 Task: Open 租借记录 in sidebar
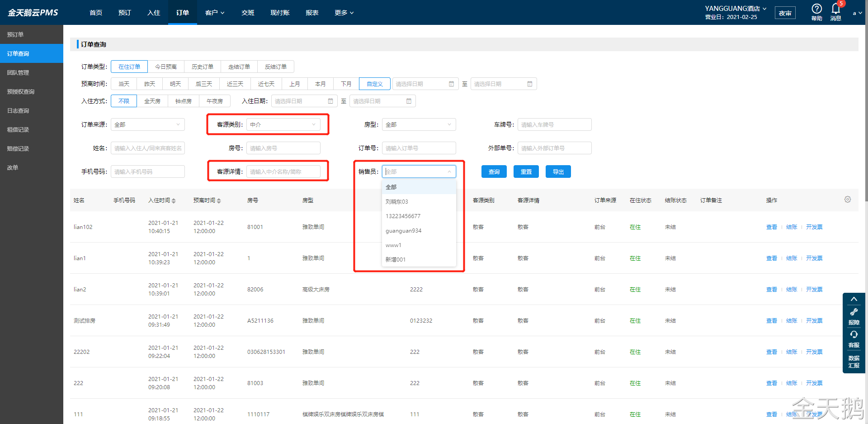pos(32,129)
